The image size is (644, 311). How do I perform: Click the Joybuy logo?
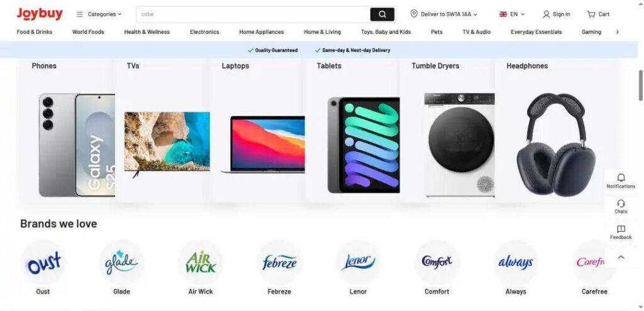(40, 14)
